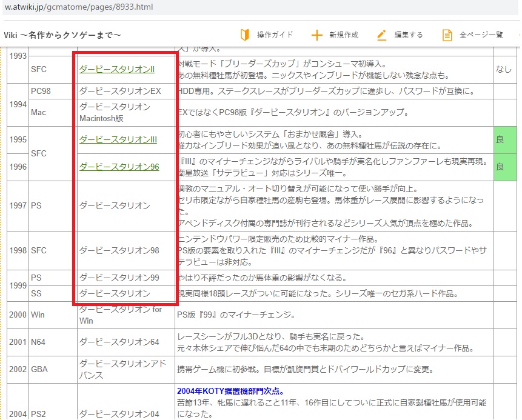The image size is (522, 420).
Task: Click the EXではなくPC98版 description text
Action: (x=293, y=113)
